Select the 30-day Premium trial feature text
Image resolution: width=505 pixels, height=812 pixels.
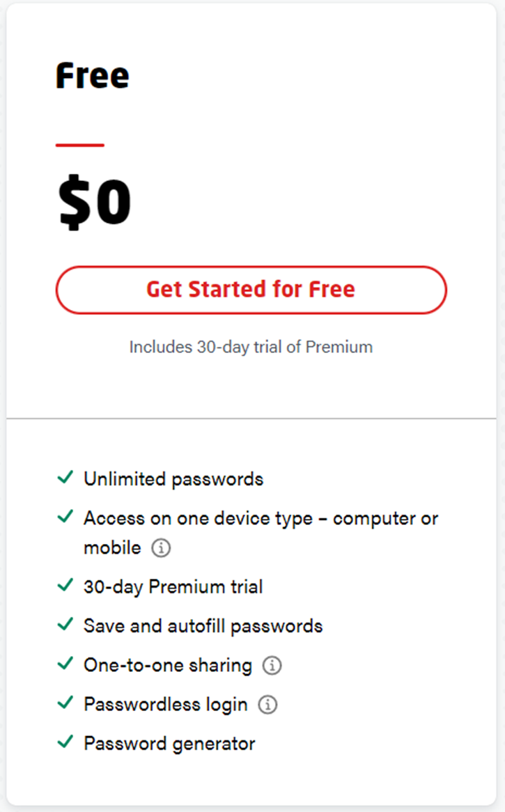pos(173,587)
